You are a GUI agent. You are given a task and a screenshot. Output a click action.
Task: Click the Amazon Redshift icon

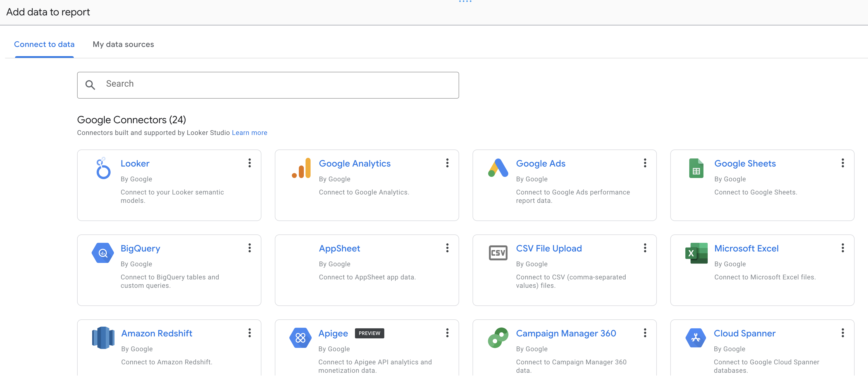point(103,338)
